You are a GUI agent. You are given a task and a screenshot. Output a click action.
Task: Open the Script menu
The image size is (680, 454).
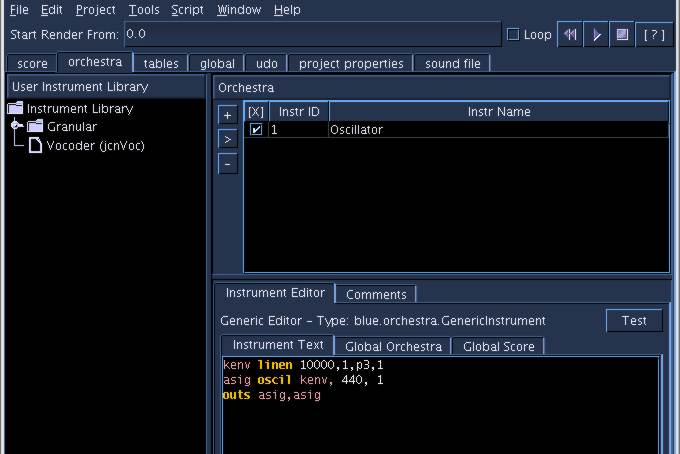(187, 10)
